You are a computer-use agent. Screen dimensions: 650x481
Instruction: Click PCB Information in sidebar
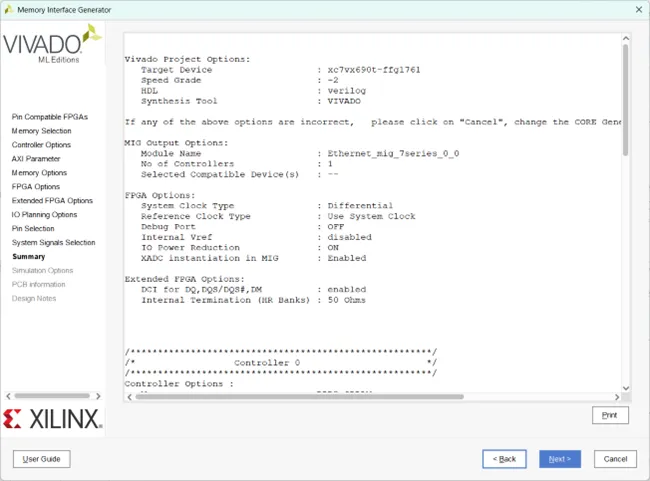[39, 284]
